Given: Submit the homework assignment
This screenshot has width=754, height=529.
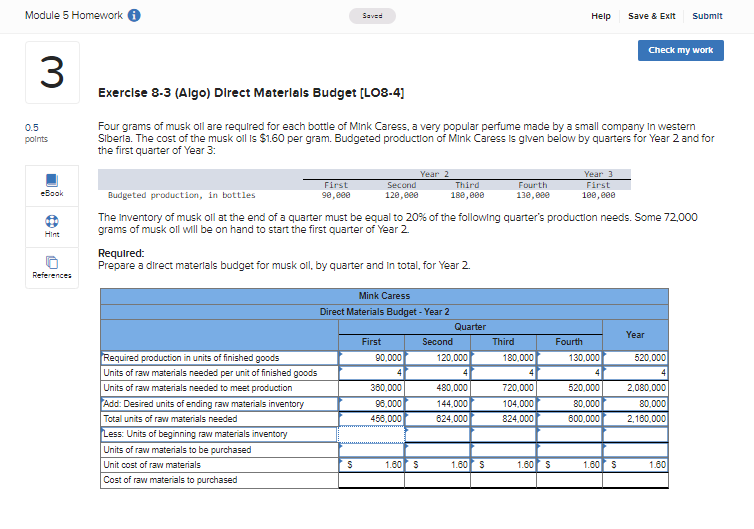Looking at the screenshot, I should click(707, 16).
